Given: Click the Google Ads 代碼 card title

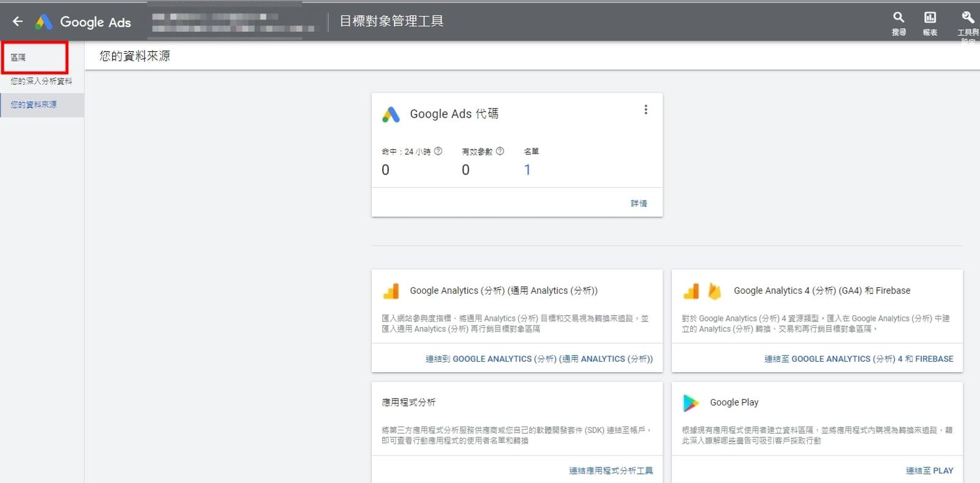Looking at the screenshot, I should coord(454,114).
